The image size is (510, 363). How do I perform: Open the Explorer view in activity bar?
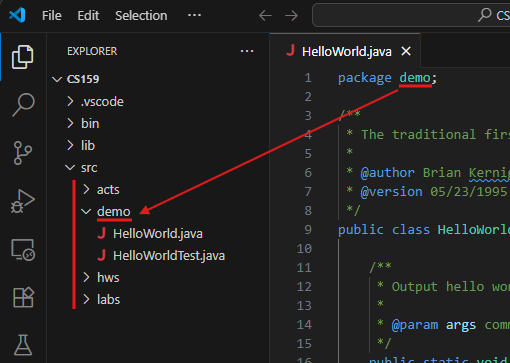[x=23, y=57]
